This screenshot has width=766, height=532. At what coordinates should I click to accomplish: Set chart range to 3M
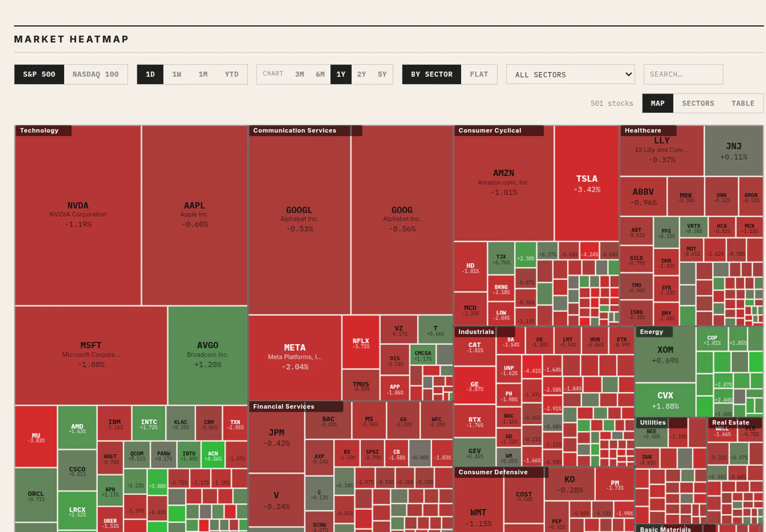pyautogui.click(x=300, y=74)
